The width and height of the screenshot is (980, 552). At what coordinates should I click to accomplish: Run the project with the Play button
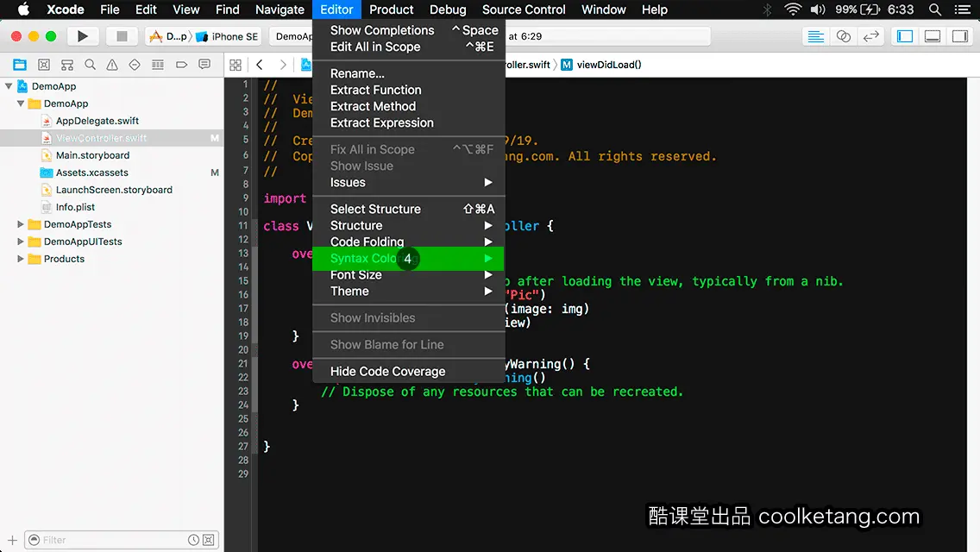click(83, 36)
